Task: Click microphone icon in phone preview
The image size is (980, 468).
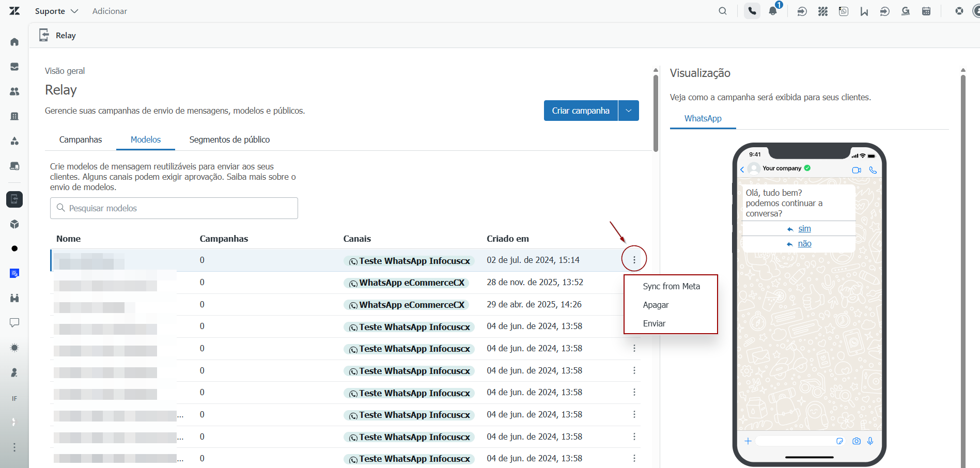Action: (870, 441)
